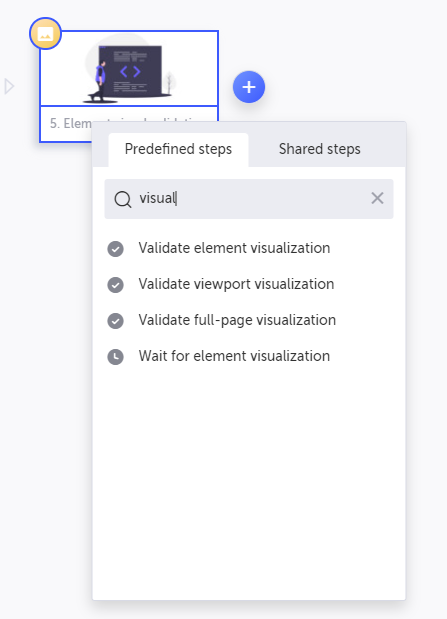Click the magnifier icon in the search box

[x=123, y=199]
